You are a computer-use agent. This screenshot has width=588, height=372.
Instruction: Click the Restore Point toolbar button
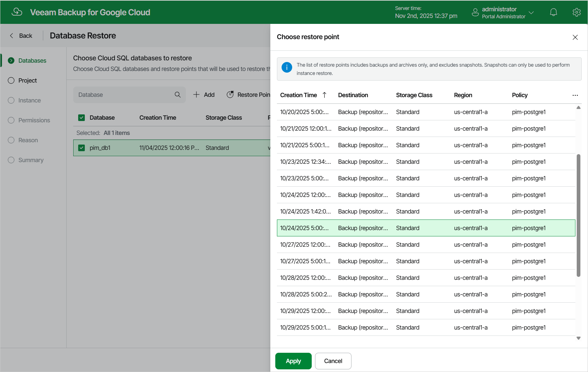click(248, 95)
